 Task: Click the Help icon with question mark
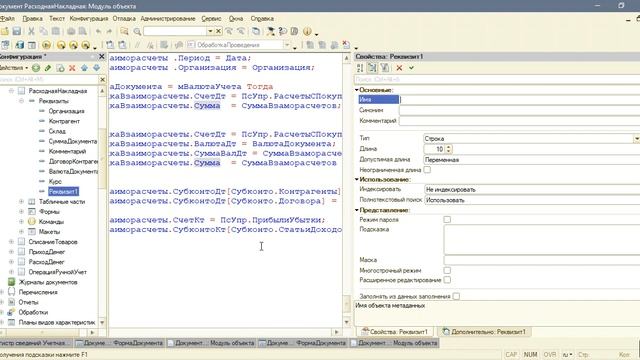click(282, 31)
